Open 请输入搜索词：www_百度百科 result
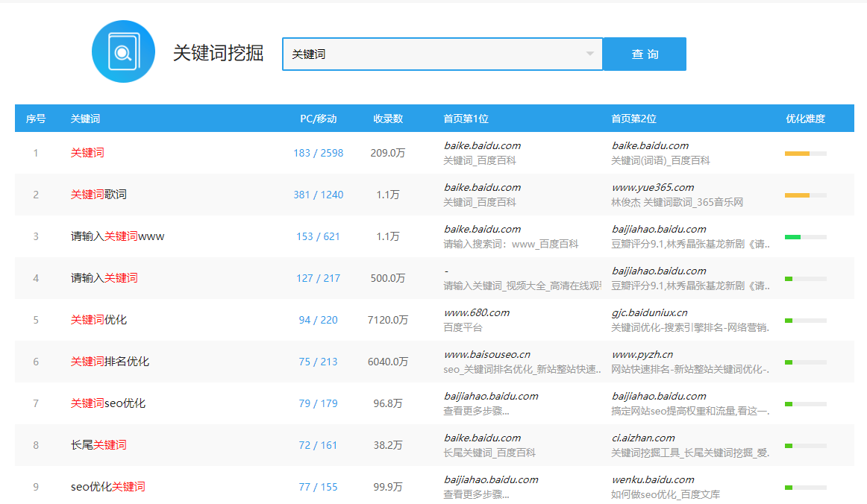This screenshot has height=504, width=867. (x=511, y=245)
